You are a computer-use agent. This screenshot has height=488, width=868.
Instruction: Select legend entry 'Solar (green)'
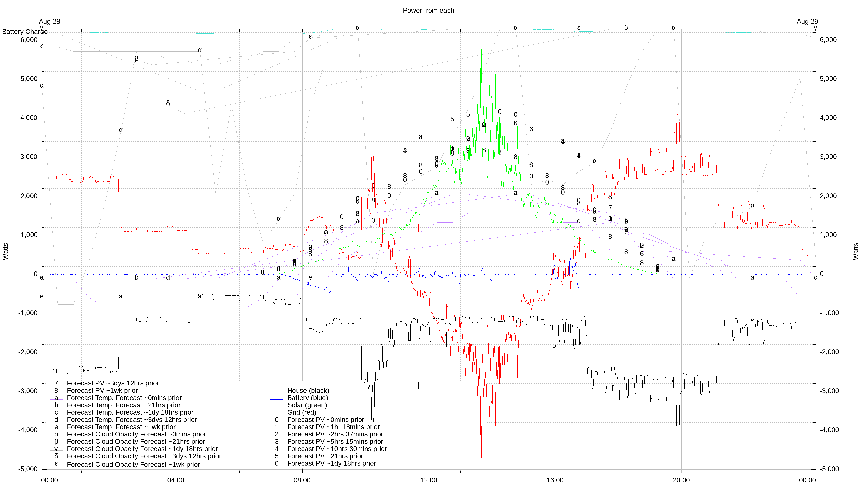click(307, 405)
